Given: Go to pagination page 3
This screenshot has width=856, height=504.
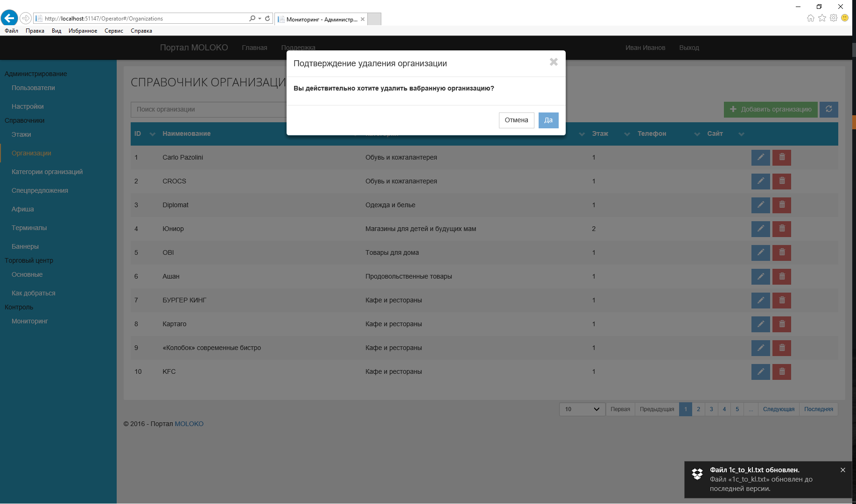Looking at the screenshot, I should [x=711, y=409].
